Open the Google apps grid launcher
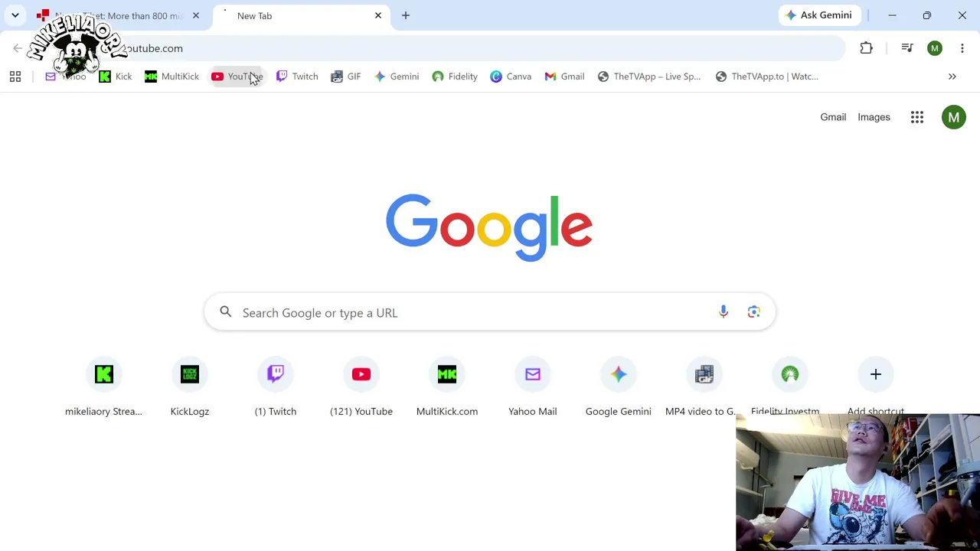The width and height of the screenshot is (980, 551). coord(917,117)
